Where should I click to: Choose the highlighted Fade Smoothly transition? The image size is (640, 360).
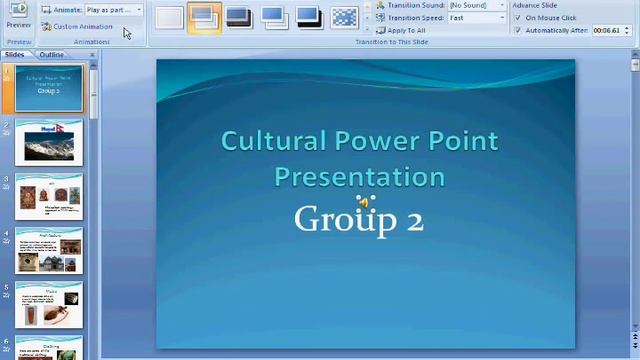click(204, 18)
